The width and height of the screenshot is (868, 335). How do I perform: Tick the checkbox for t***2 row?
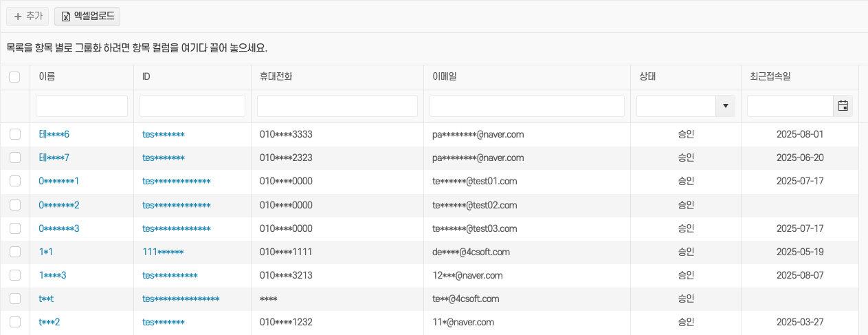14,322
